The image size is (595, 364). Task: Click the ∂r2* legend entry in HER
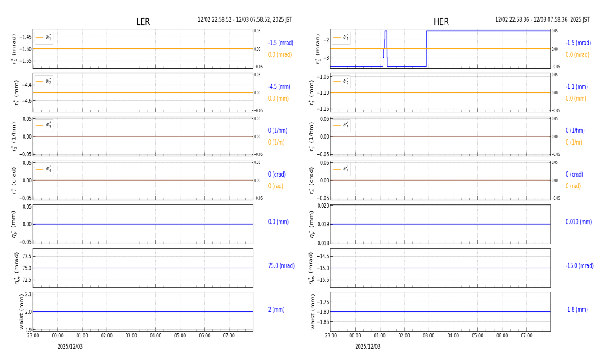click(x=341, y=82)
